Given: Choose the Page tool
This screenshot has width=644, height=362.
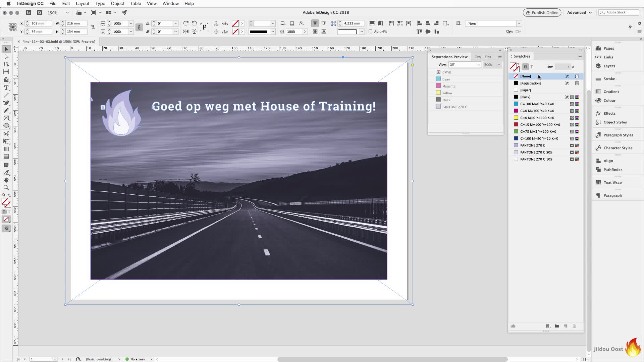Looking at the screenshot, I should tap(6, 64).
